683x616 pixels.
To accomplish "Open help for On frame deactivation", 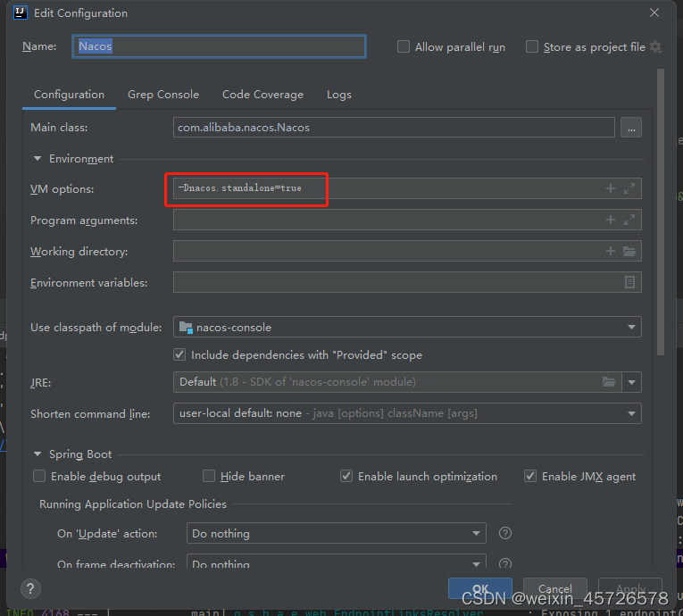I will 504,563.
